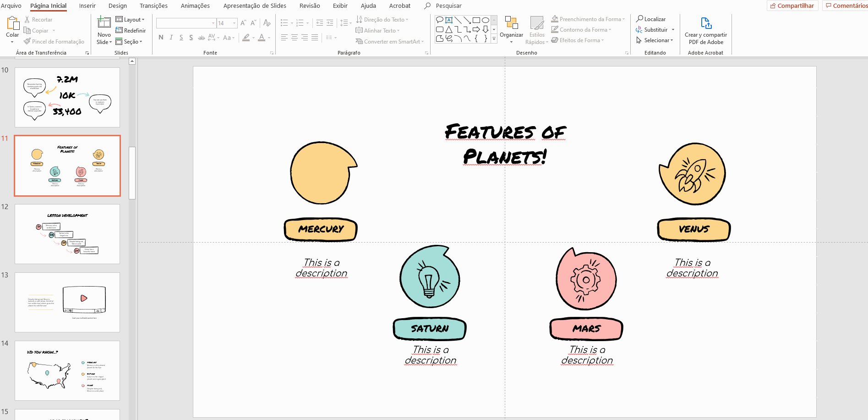Click the Novo Slide icon
868x420 pixels.
click(104, 22)
